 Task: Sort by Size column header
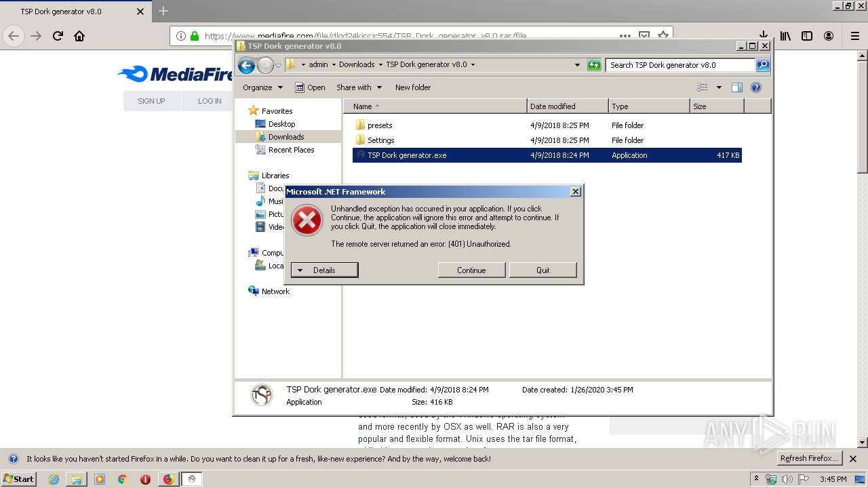pyautogui.click(x=717, y=106)
